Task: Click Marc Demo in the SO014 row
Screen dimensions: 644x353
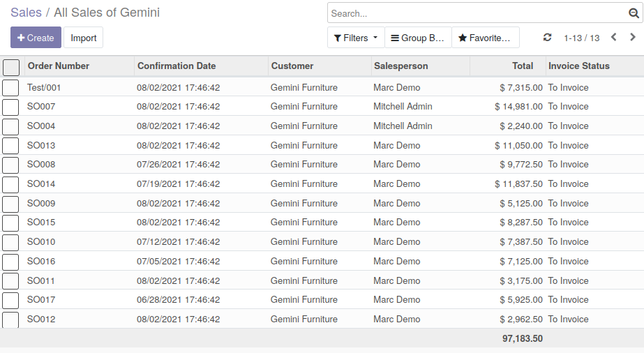Action: tap(397, 184)
